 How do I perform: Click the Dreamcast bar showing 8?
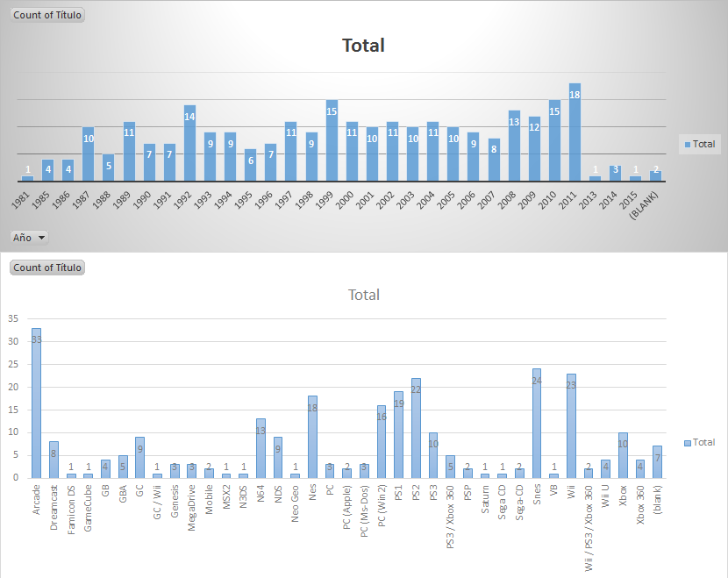click(54, 460)
